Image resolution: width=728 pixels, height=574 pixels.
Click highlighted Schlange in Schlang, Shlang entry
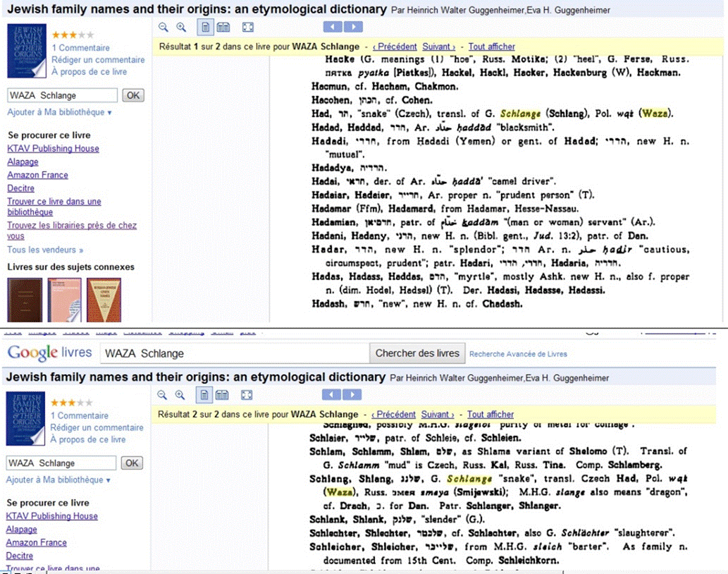469,479
